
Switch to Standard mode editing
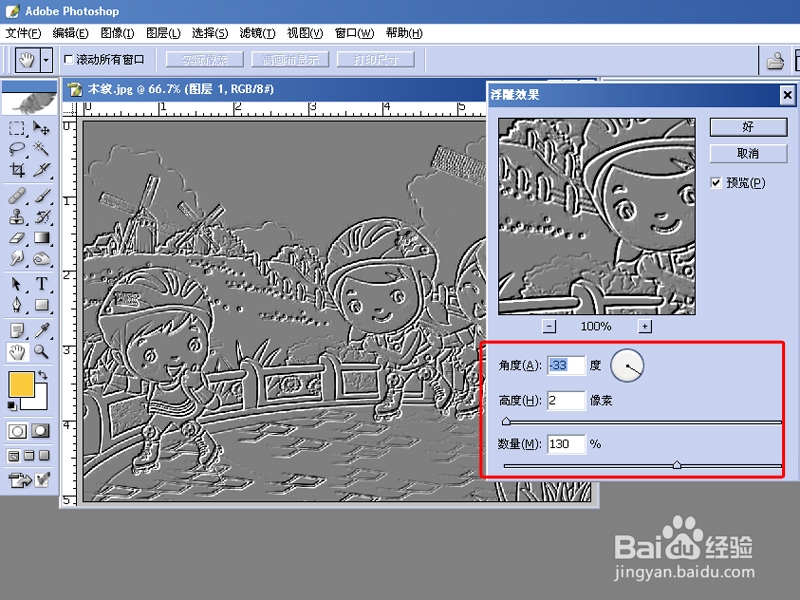click(x=17, y=431)
